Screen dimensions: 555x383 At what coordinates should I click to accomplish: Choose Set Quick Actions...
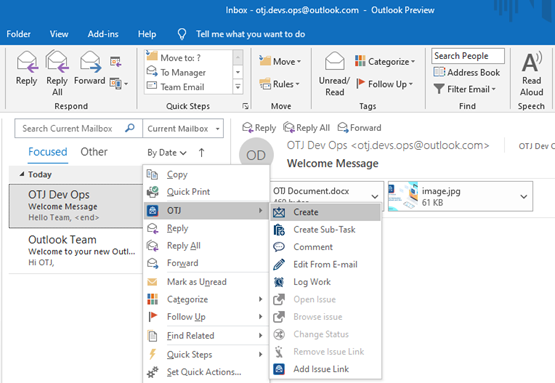click(x=206, y=372)
